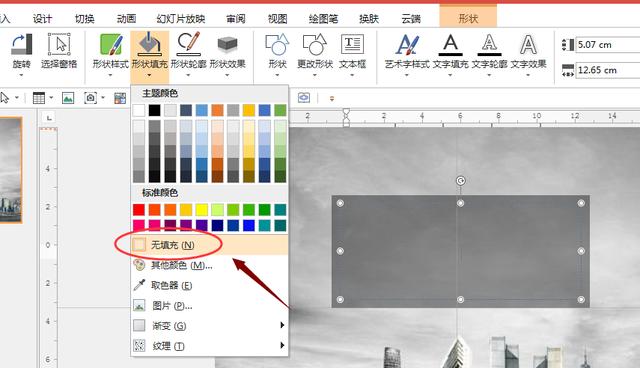
Task: Click the Change Shape (更改形状) icon
Action: [315, 44]
